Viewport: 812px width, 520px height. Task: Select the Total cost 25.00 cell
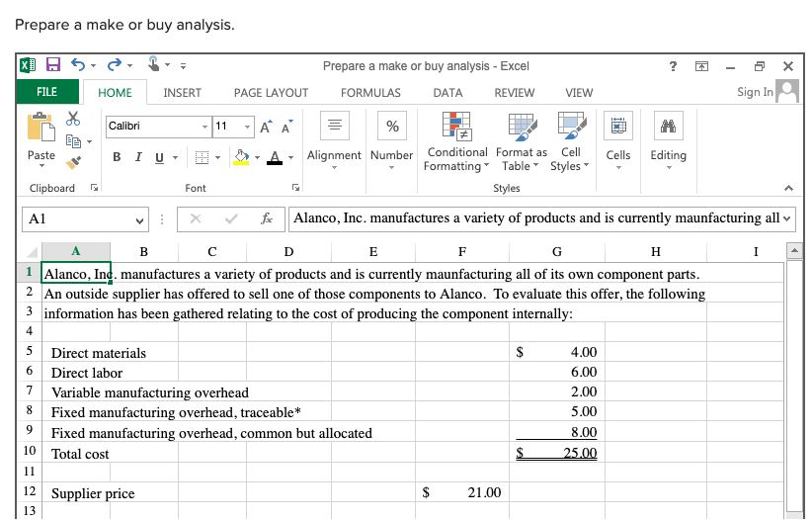click(557, 452)
